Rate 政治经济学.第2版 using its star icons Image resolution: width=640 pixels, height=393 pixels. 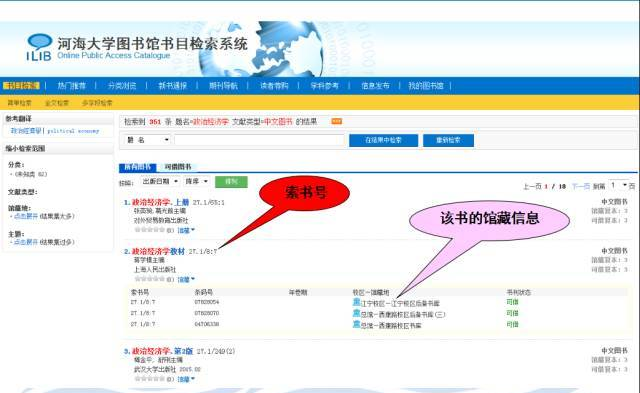tap(149, 379)
